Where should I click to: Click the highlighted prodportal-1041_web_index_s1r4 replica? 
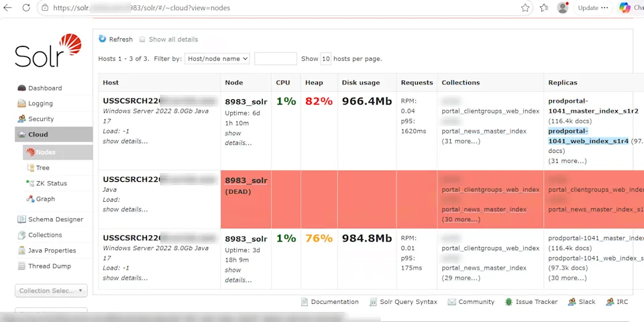click(x=588, y=136)
